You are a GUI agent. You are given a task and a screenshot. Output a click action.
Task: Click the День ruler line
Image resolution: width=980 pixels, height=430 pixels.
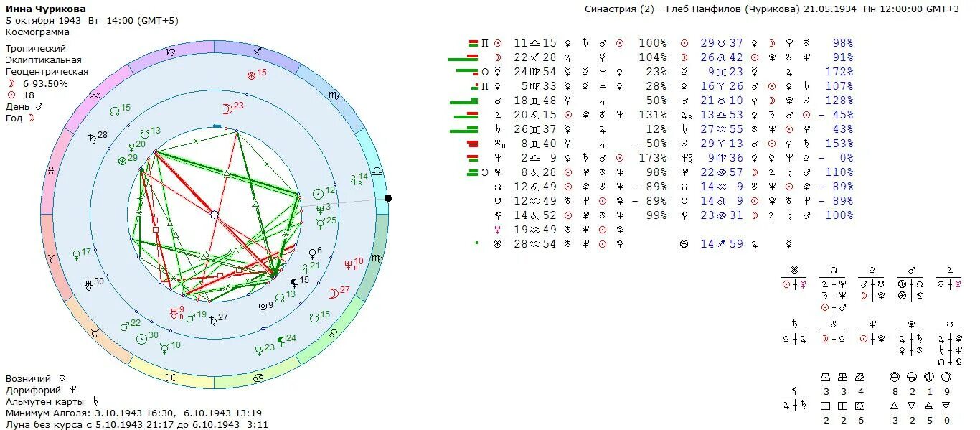pyautogui.click(x=24, y=106)
